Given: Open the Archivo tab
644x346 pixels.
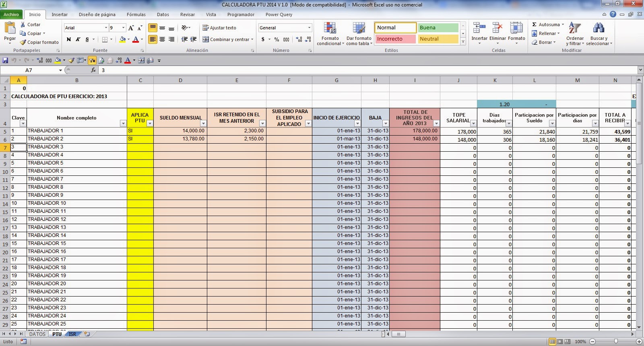Looking at the screenshot, I should [11, 14].
